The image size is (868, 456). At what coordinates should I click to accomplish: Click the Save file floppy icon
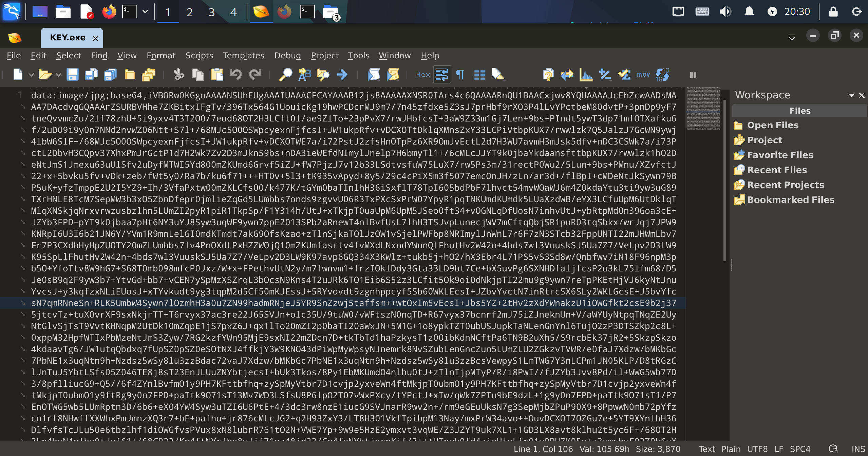click(72, 74)
